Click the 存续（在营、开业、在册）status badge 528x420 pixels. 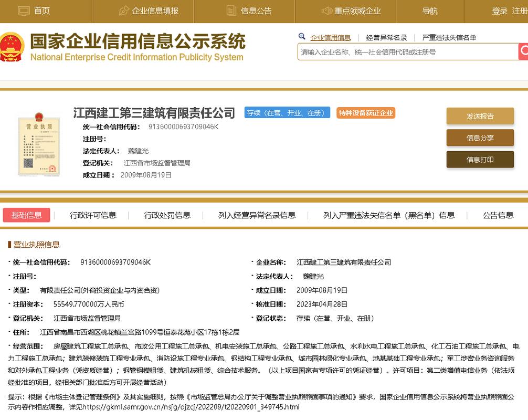[287, 112]
